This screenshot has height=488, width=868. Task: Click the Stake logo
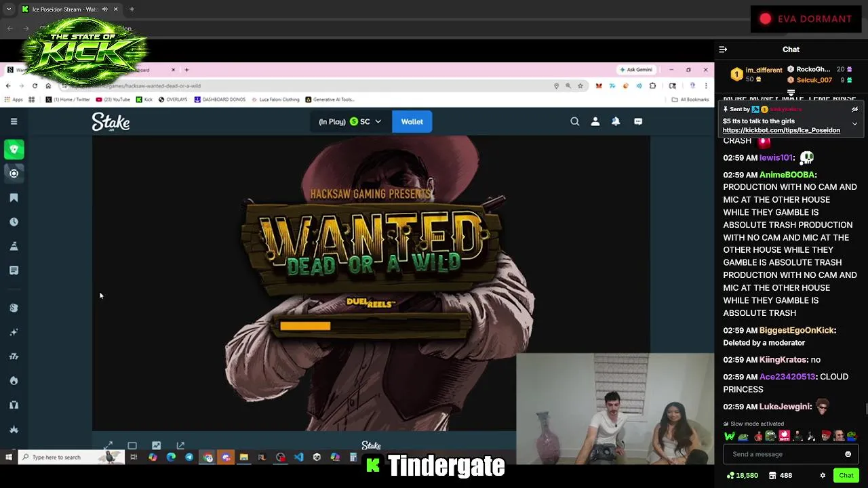pos(111,122)
